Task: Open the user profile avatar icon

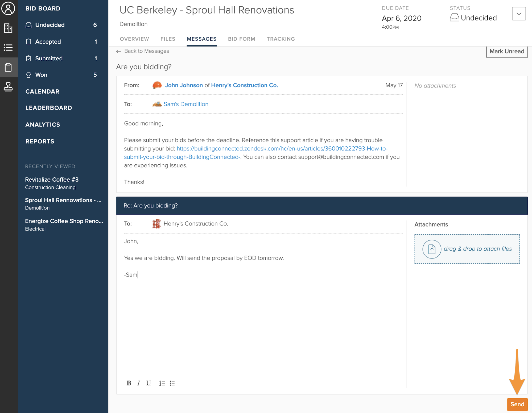Action: [x=8, y=8]
